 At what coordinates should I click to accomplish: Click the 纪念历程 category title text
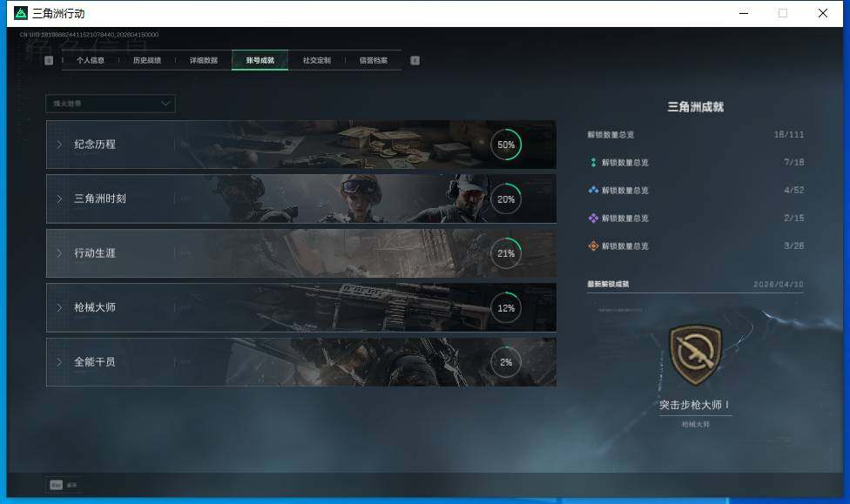(x=95, y=144)
